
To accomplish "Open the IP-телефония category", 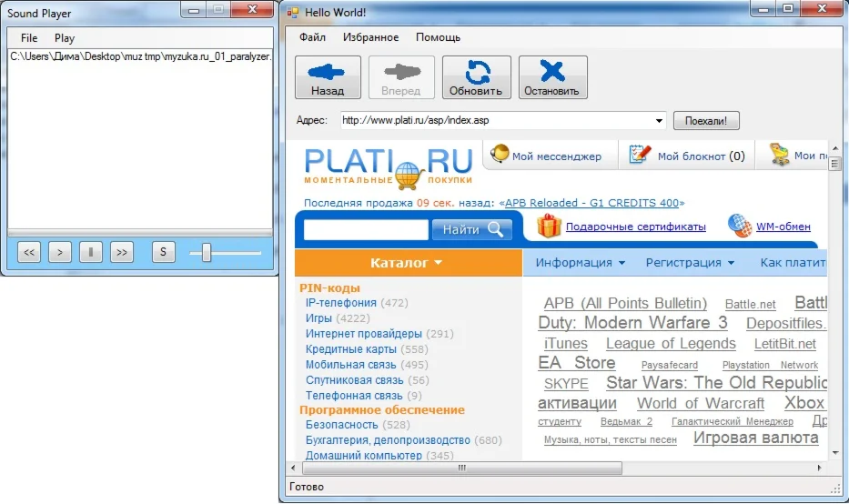I will [x=340, y=303].
